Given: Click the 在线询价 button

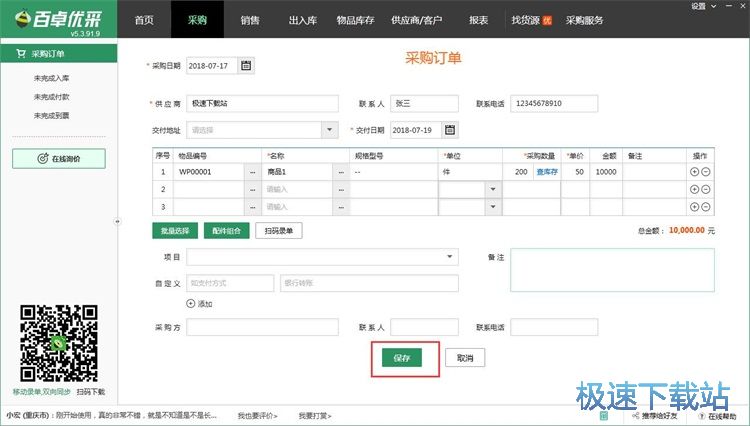Looking at the screenshot, I should [59, 158].
